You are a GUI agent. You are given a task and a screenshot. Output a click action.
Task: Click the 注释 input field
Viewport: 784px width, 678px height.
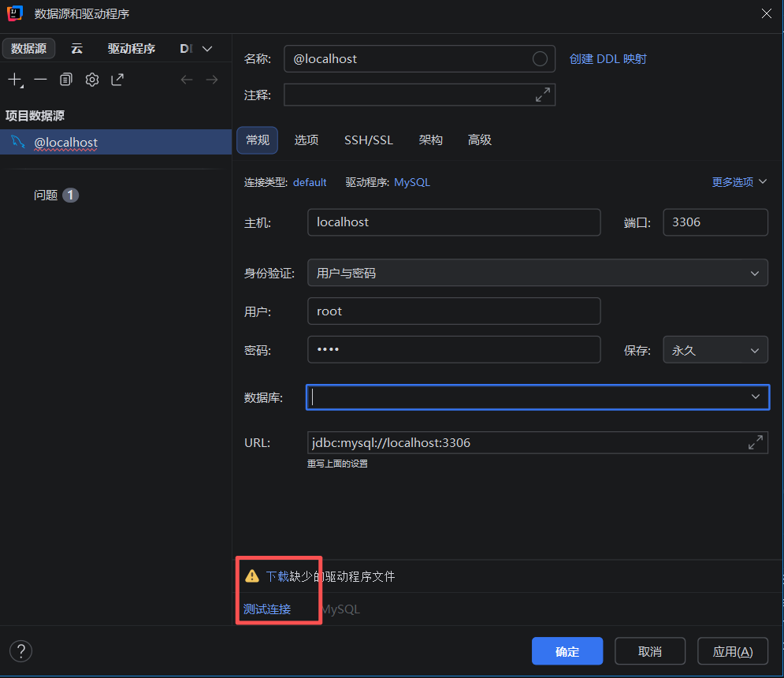point(419,95)
